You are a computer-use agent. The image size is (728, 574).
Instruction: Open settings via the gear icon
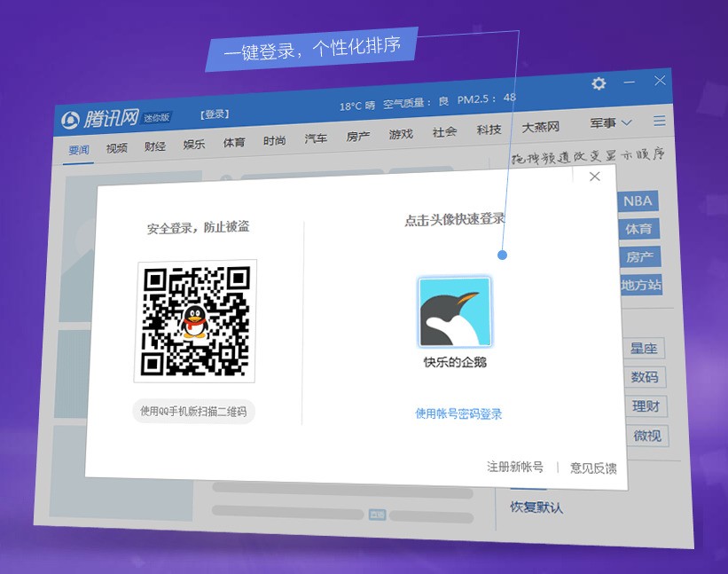tap(599, 83)
